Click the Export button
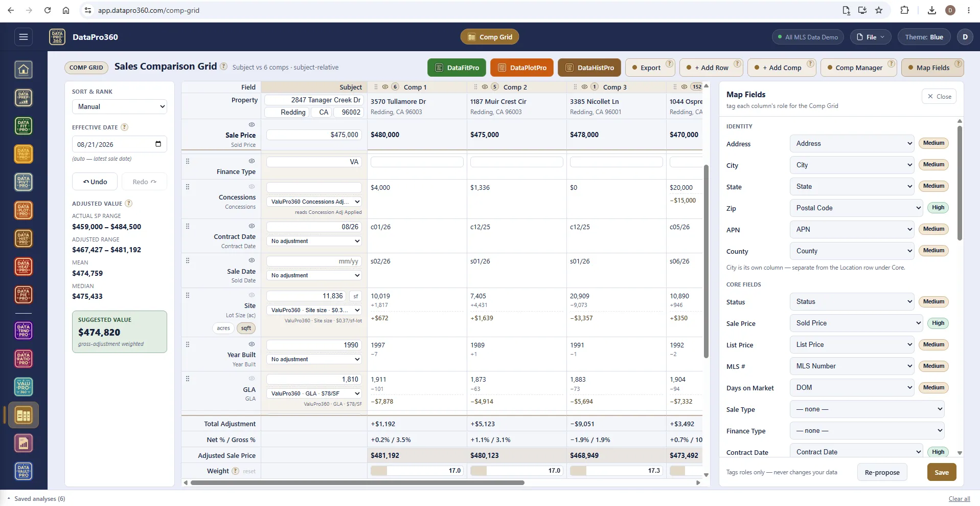Viewport: 980px width, 506px height. point(650,68)
